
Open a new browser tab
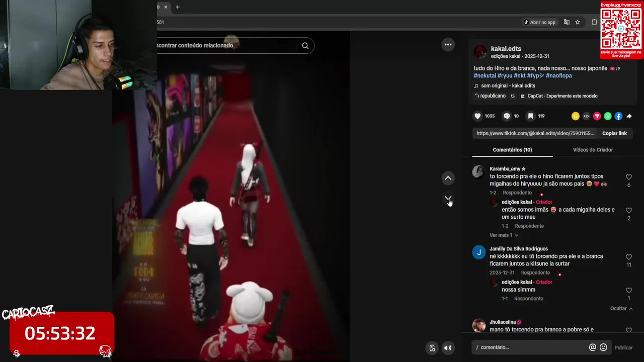click(178, 7)
